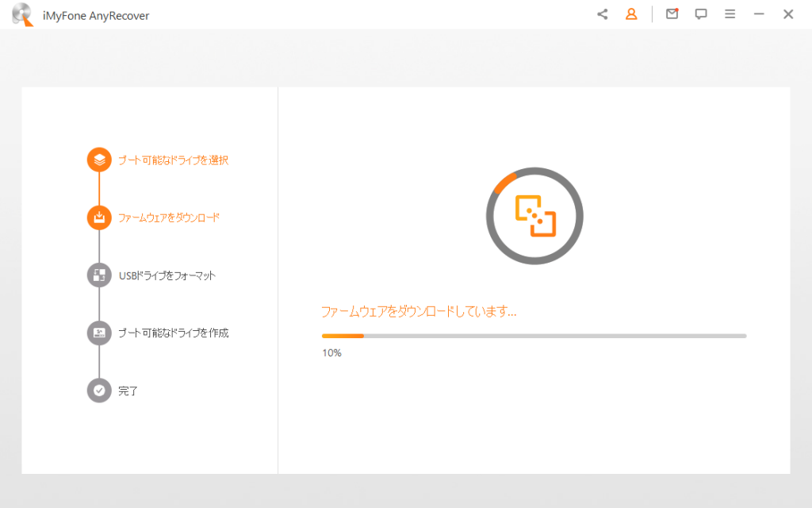
Task: Select the ファームウェアをダウンロード step label
Action: coord(168,217)
